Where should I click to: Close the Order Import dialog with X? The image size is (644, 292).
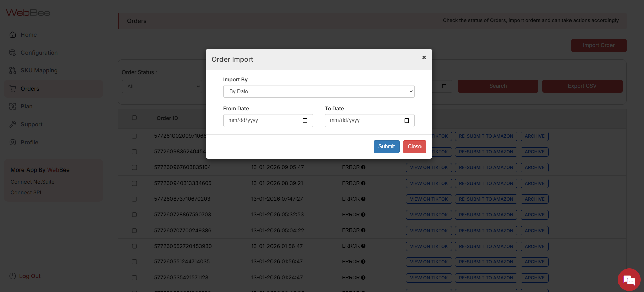tap(424, 57)
